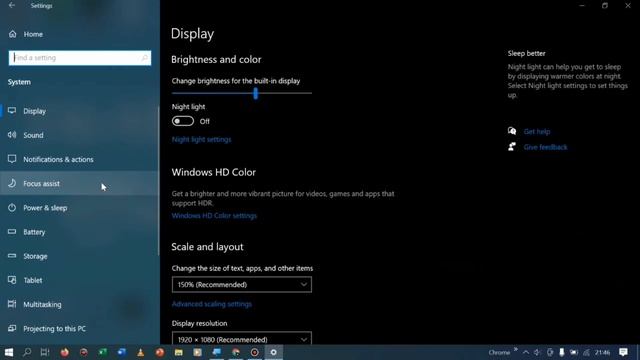640x360 pixels.
Task: Open Notifications & actions page
Action: tap(80, 159)
